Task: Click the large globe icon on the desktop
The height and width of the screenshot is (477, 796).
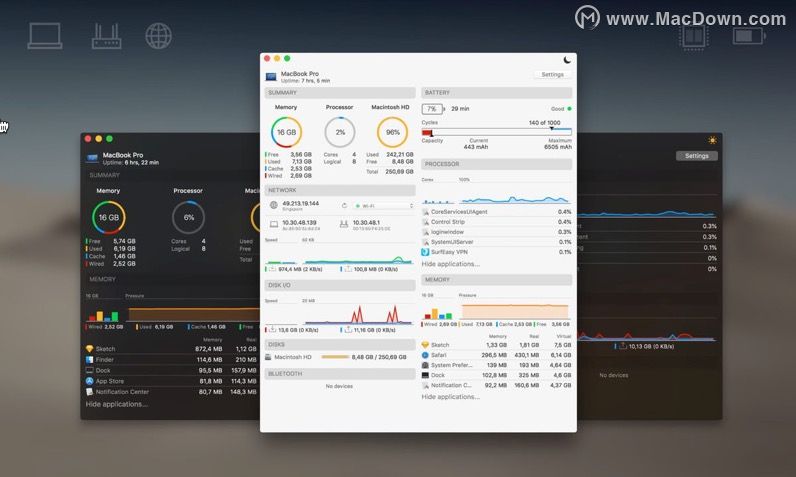Action: [x=158, y=36]
